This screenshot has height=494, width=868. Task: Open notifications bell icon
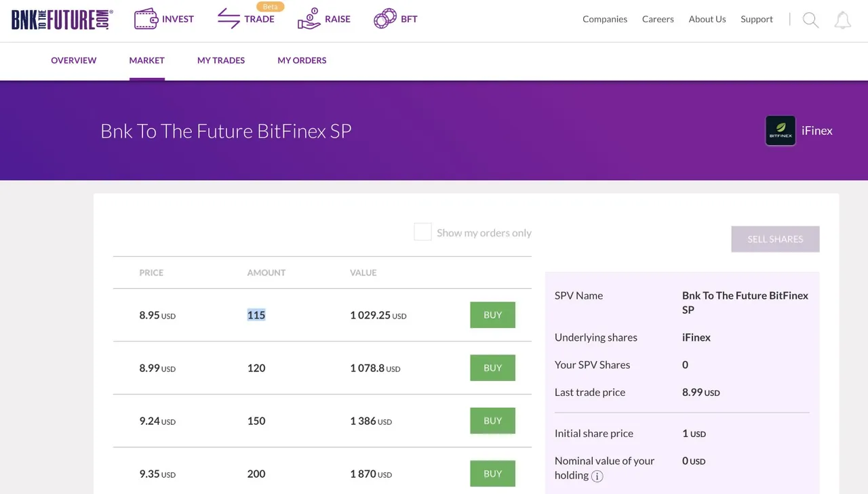coord(842,20)
